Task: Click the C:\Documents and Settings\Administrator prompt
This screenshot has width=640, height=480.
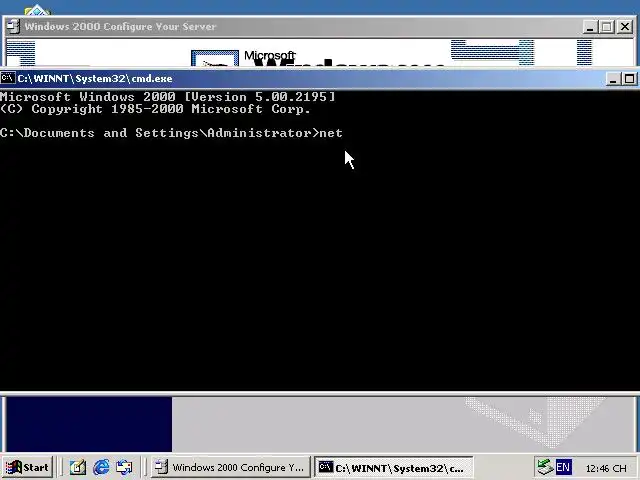Action: click(160, 133)
